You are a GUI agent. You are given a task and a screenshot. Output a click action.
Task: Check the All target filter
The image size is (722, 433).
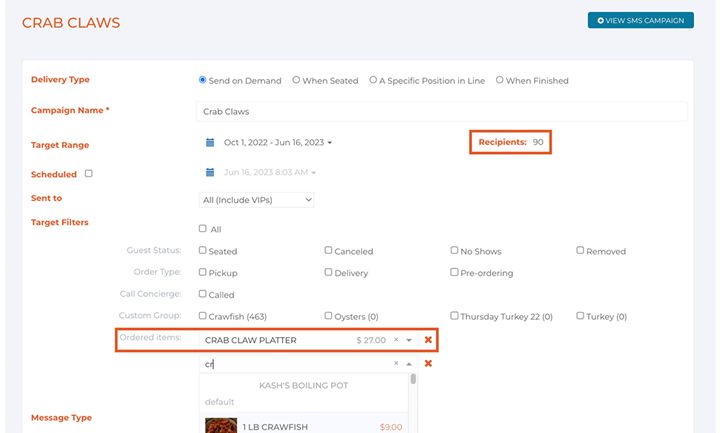tap(203, 228)
